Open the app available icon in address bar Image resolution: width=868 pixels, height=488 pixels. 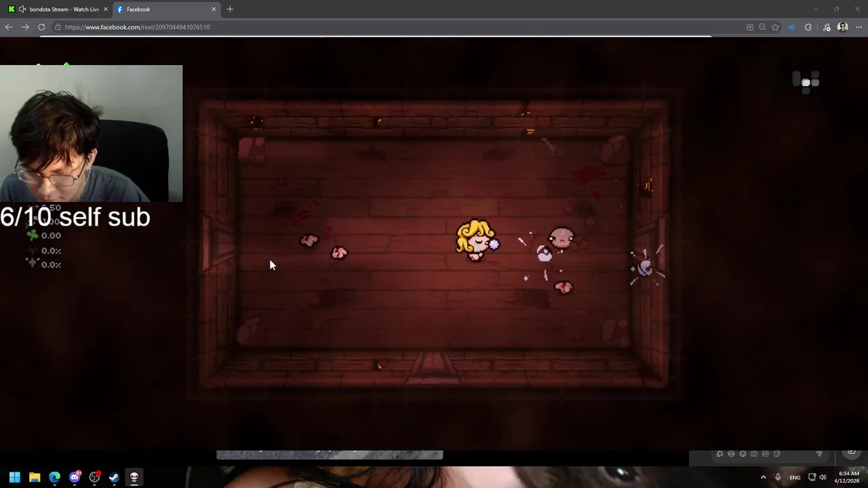pos(749,27)
